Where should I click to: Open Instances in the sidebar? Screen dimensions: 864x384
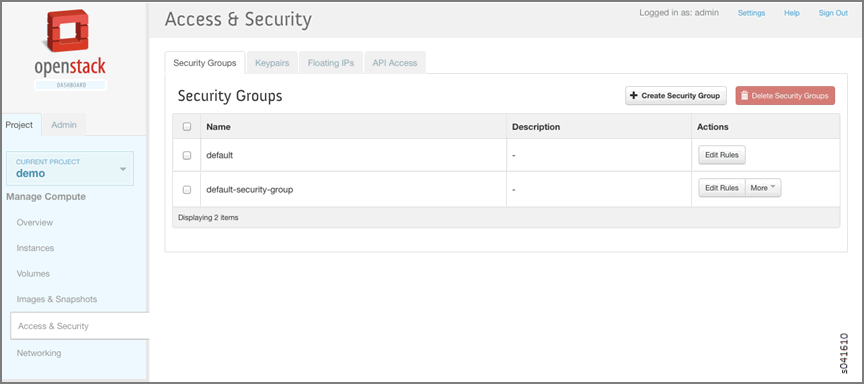35,248
